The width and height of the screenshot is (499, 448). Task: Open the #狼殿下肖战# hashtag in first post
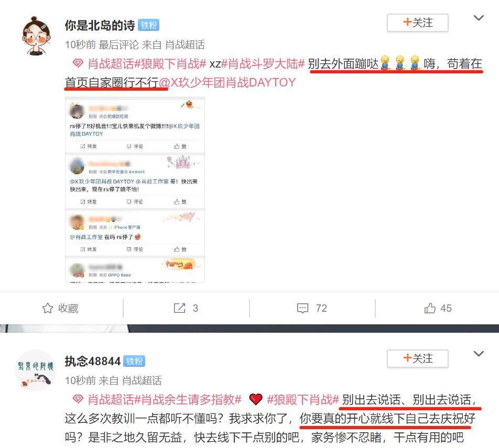[x=170, y=63]
